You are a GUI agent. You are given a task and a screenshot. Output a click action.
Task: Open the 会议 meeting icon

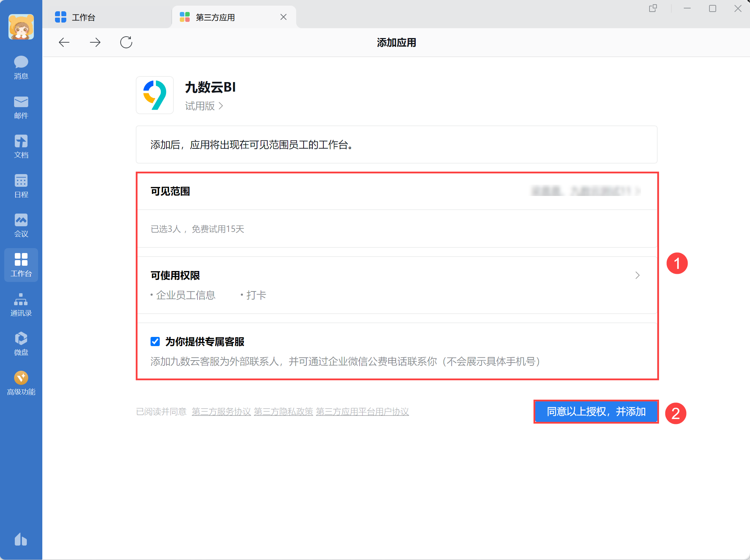point(21,225)
